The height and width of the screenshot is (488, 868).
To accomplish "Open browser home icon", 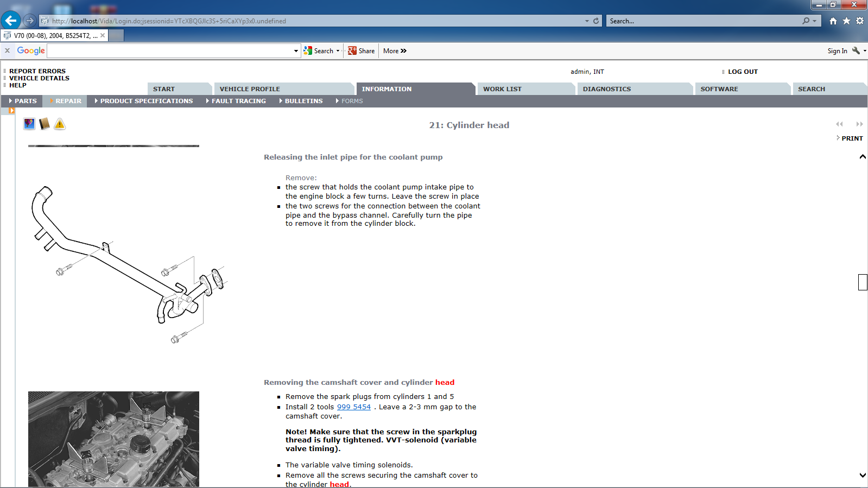I will point(833,21).
